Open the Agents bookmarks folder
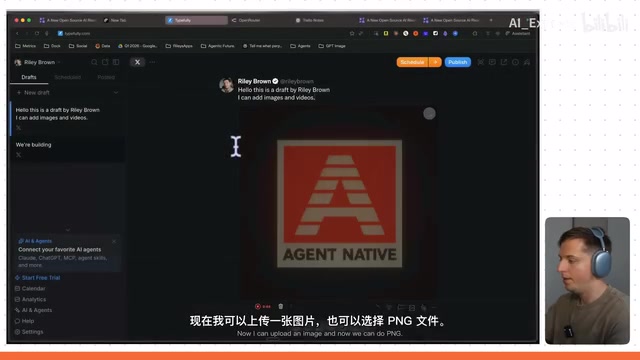Screen dimensions: 640x360 [x=300, y=46]
